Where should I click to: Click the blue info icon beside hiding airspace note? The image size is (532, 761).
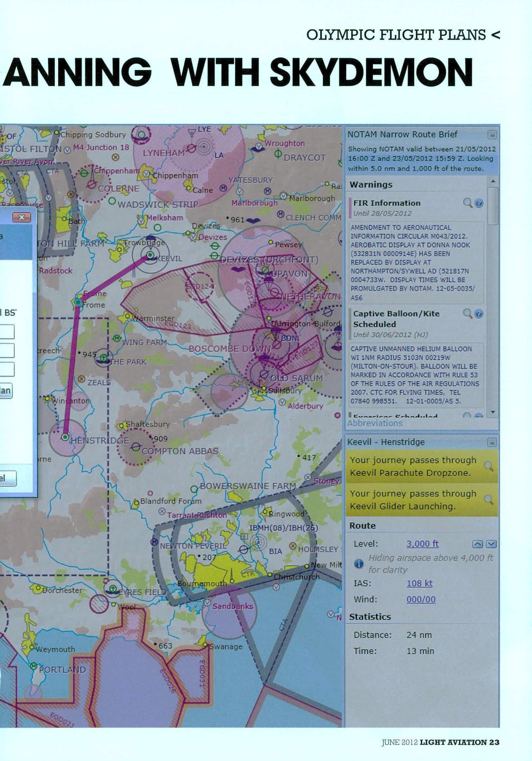click(x=358, y=564)
